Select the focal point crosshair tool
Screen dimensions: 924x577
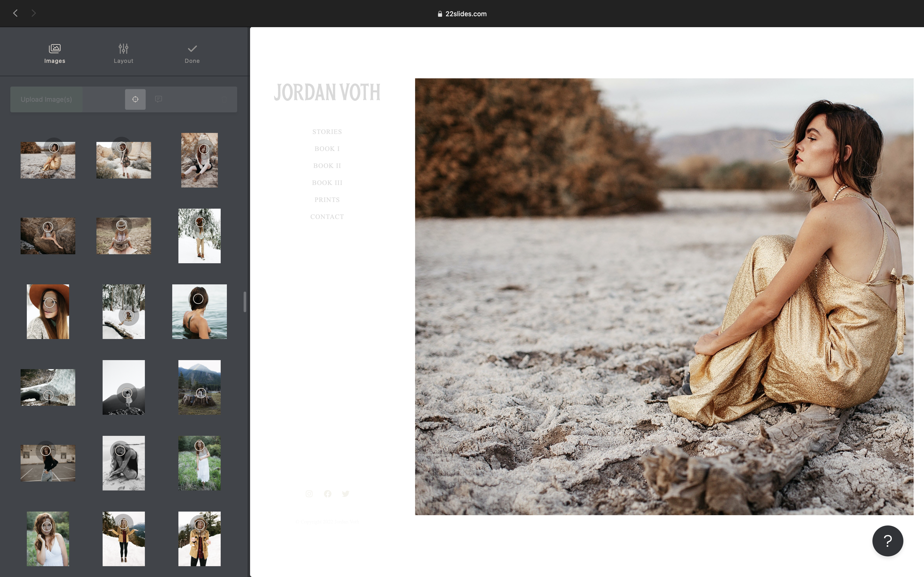(x=135, y=99)
